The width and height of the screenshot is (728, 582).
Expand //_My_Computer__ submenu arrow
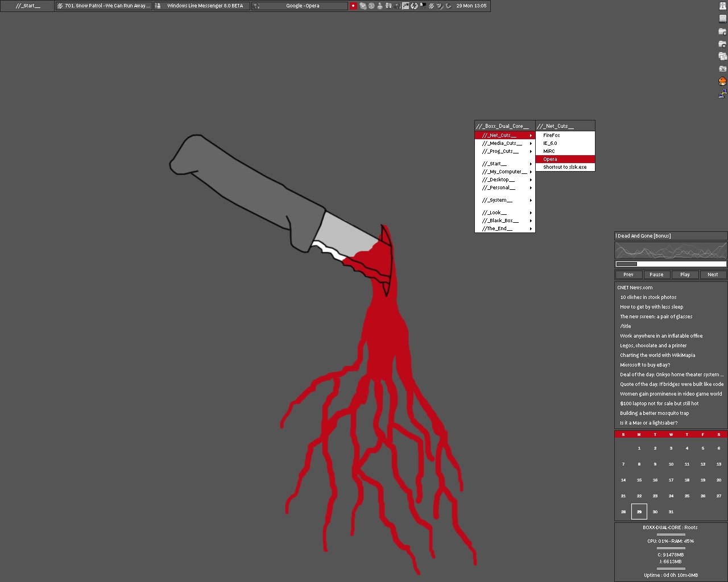[531, 172]
